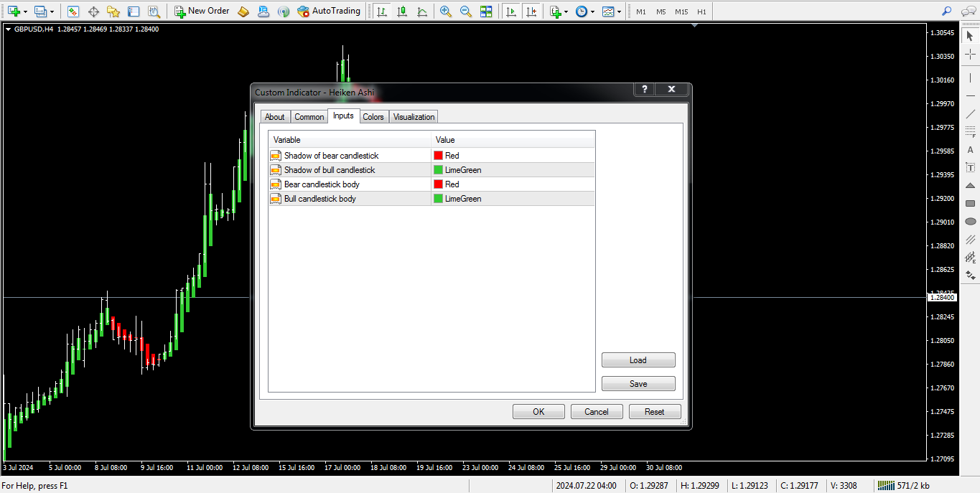Zoom in on the chart

pos(446,11)
